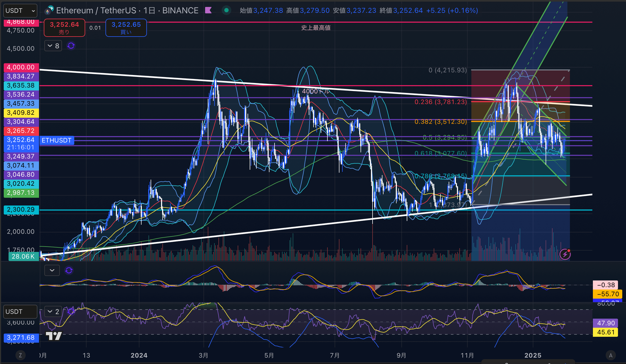Click the 28.06 K volume label

(24, 256)
